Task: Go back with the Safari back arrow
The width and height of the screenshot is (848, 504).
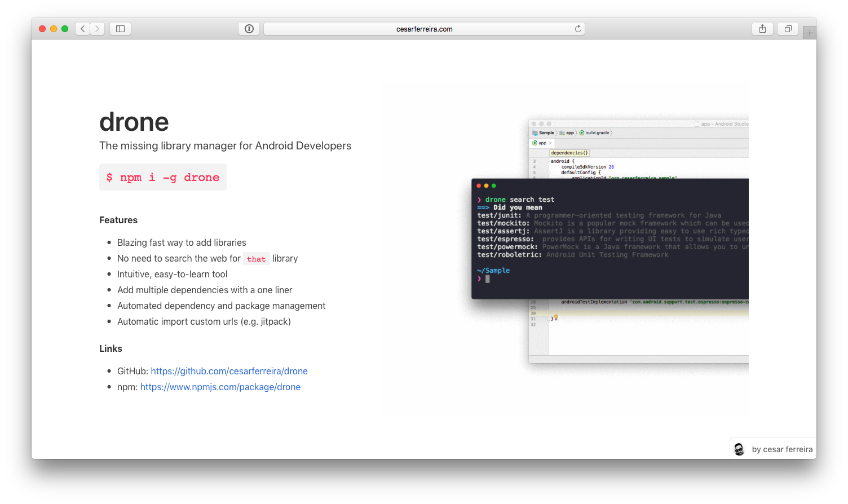Action: coord(83,29)
